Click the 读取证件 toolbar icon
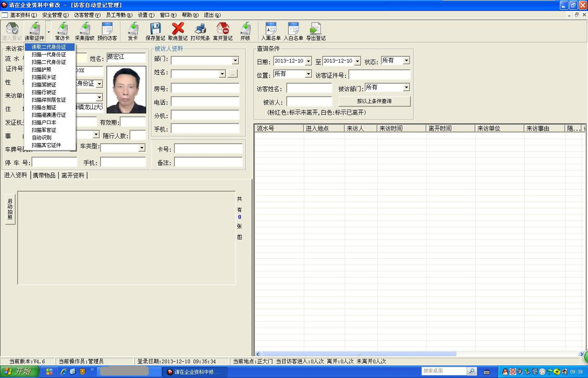The image size is (588, 378). tap(34, 31)
